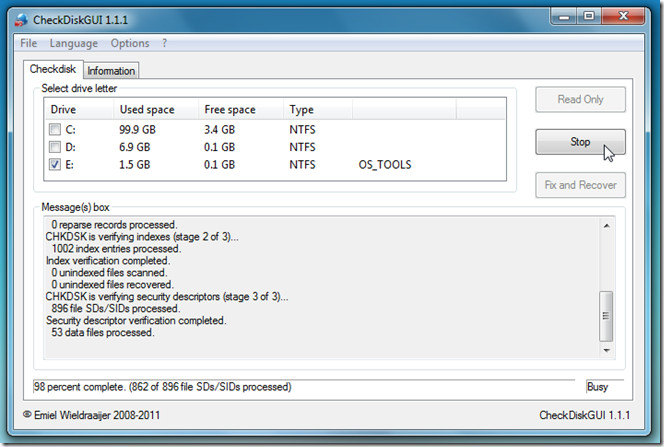Click '53 data files processed.' line
Screen dimensions: 664x447
tap(102, 332)
